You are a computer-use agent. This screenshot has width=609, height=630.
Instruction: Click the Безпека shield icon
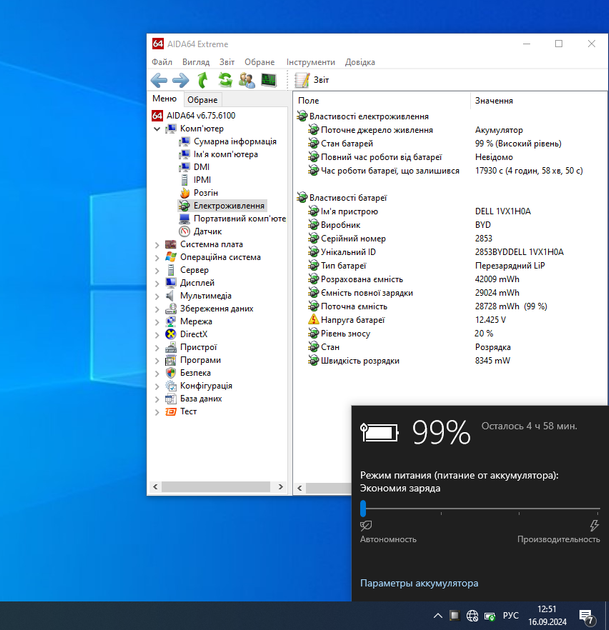[x=171, y=373]
